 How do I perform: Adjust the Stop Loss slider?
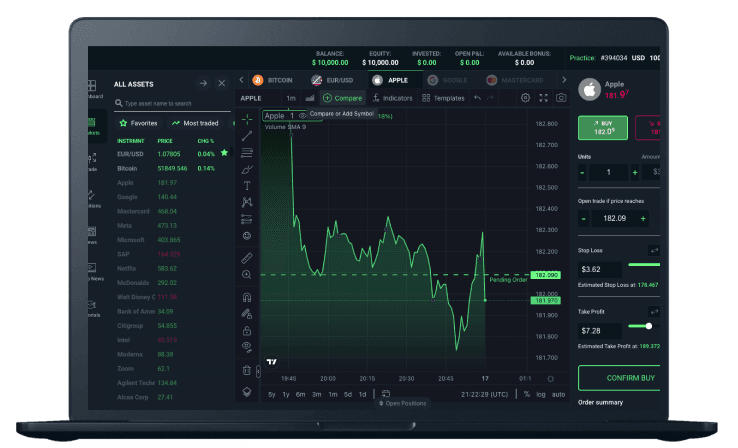pyautogui.click(x=644, y=265)
